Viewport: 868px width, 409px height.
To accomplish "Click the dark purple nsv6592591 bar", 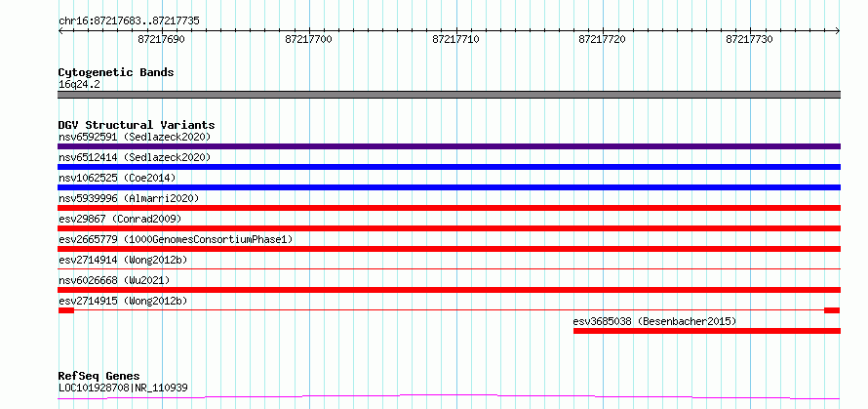I will 449,146.
